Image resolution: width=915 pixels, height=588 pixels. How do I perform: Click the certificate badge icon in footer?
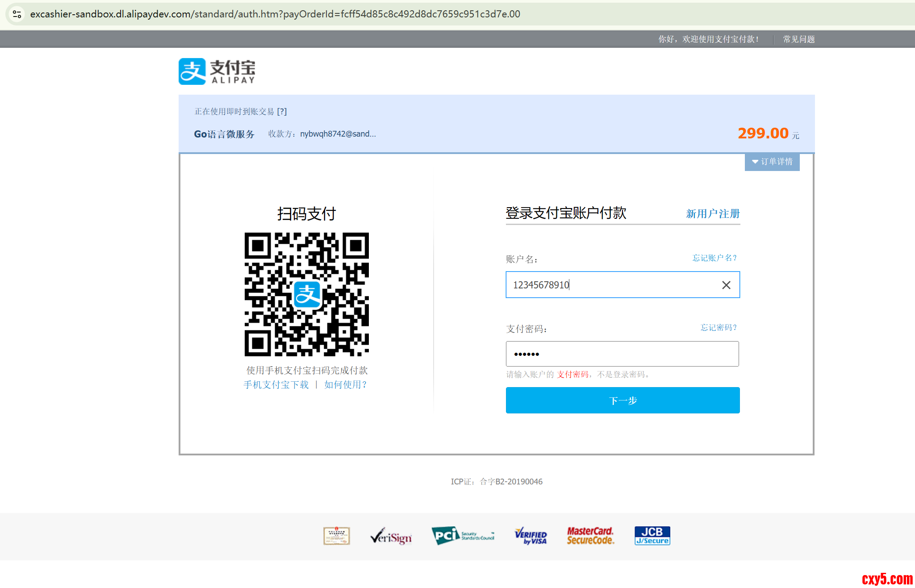click(336, 536)
